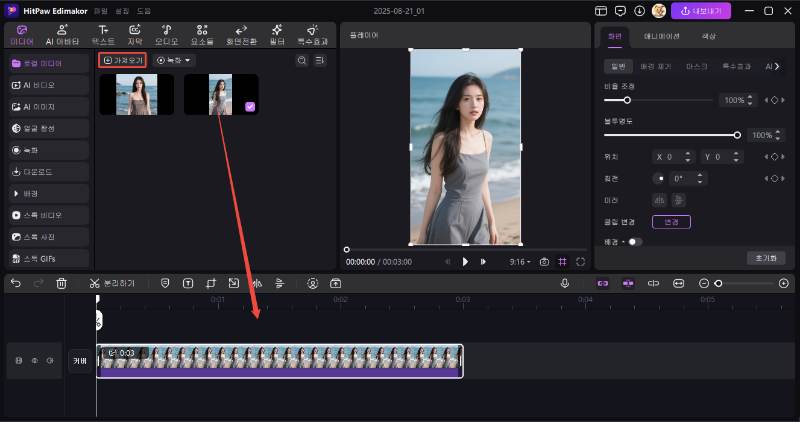Toggle the track visibility eye icon
The height and width of the screenshot is (422, 800).
tap(35, 361)
